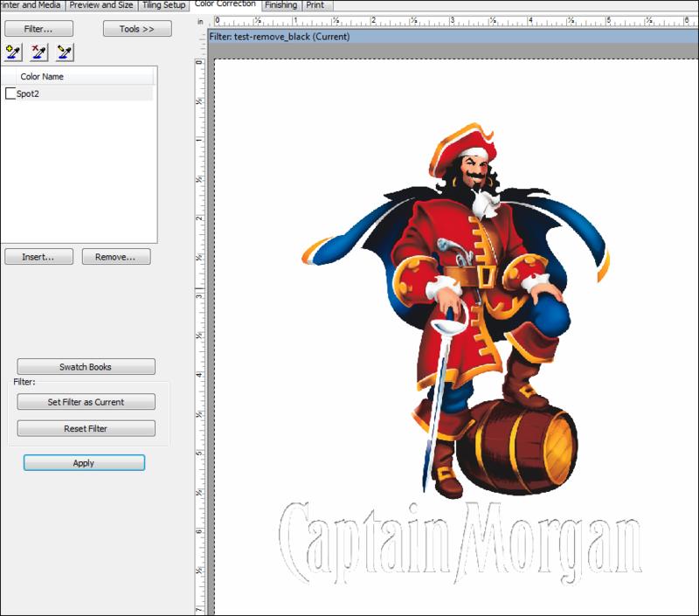The image size is (699, 616).
Task: Select the add-color eyedropper tool
Action: (13, 52)
